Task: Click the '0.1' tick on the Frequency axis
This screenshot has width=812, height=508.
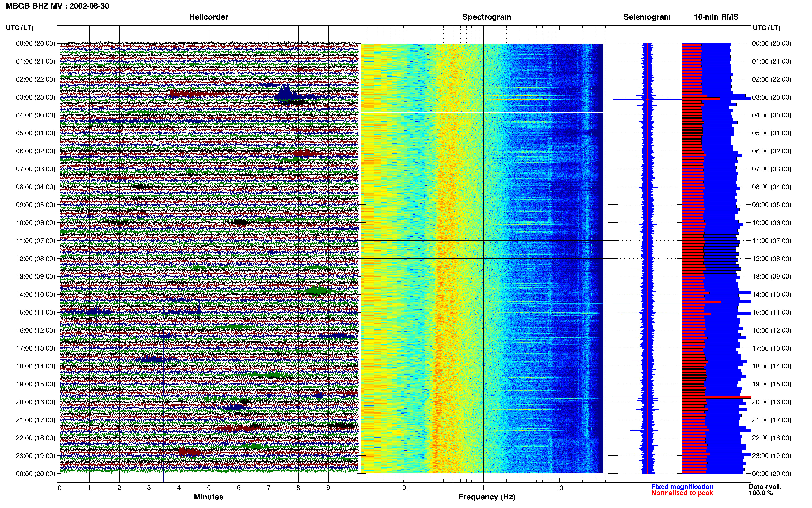Action: coord(407,488)
